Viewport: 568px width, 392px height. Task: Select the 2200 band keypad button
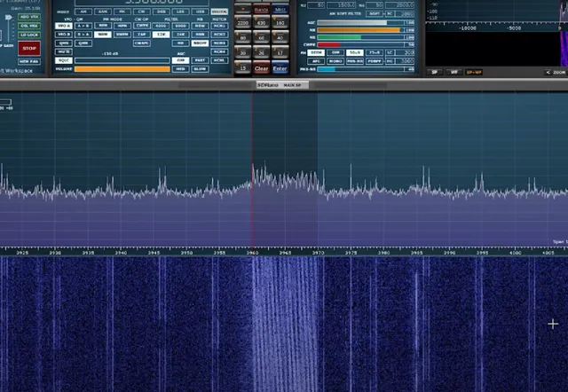click(x=242, y=23)
